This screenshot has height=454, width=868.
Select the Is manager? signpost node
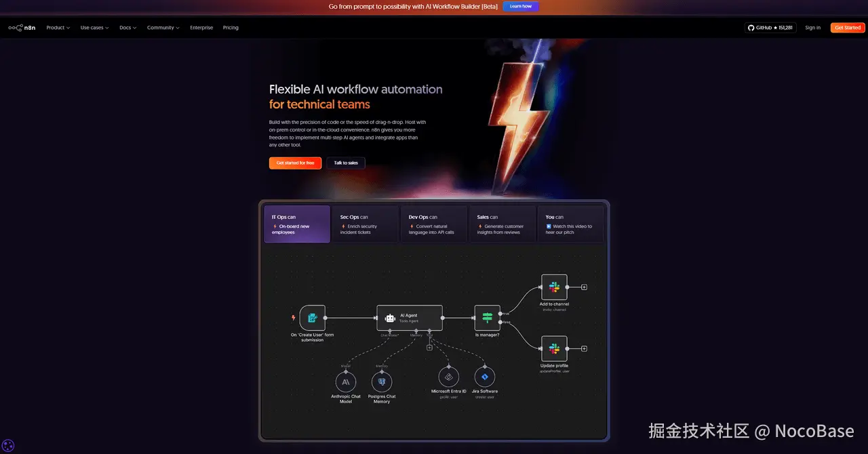click(487, 317)
